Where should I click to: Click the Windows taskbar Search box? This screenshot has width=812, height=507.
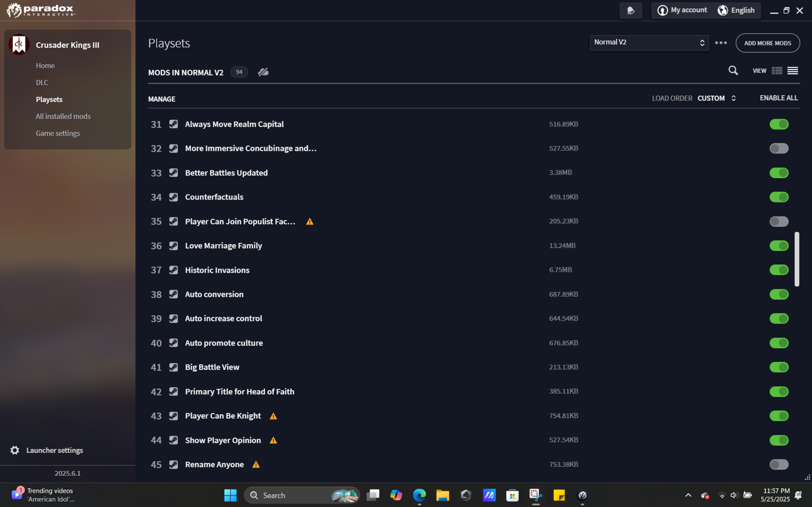pos(302,495)
